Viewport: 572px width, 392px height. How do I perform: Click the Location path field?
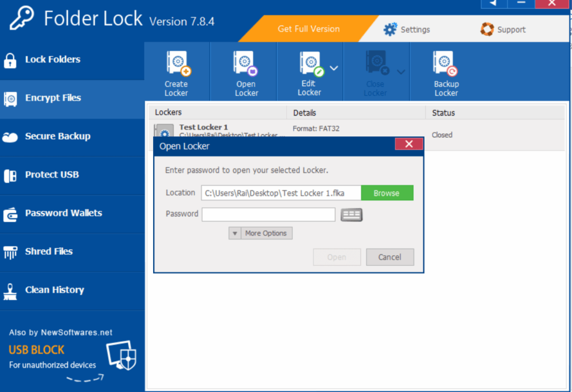coord(282,193)
